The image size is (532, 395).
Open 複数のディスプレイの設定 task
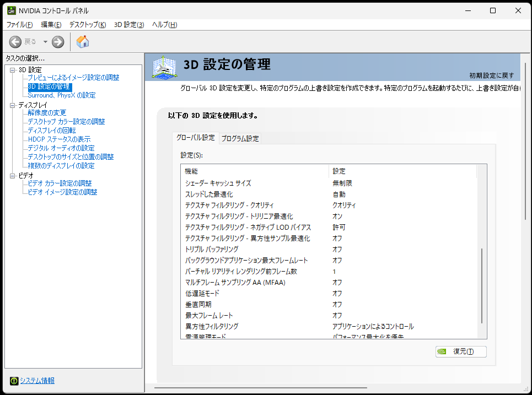coord(61,166)
